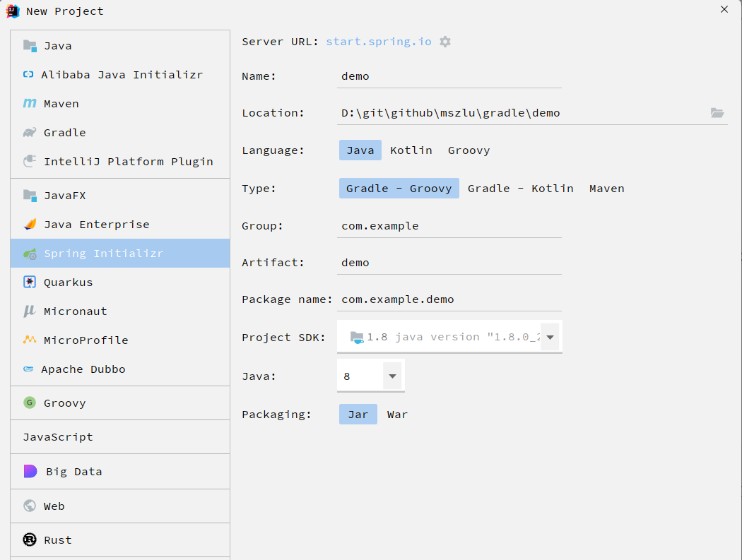This screenshot has height=560, width=742.
Task: Browse for location with folder icon
Action: coord(717,112)
